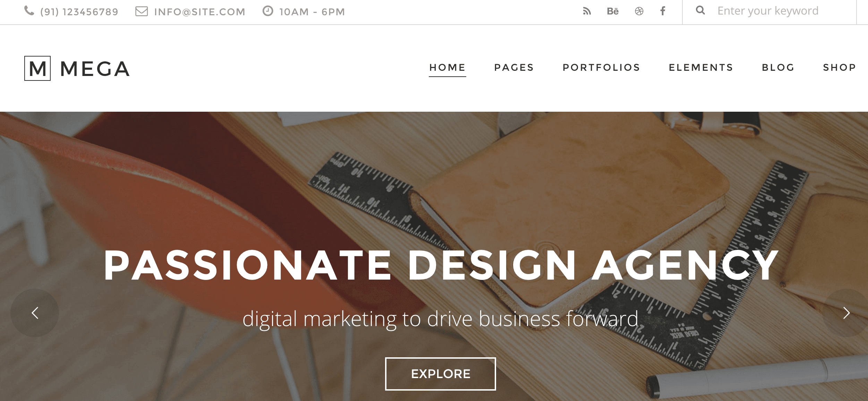Screen dimensions: 868x401
Task: Open the Dribbble social icon
Action: [x=639, y=11]
